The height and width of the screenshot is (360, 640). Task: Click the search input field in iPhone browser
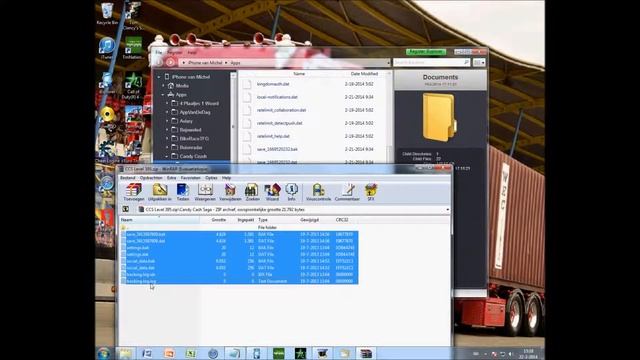(428, 62)
